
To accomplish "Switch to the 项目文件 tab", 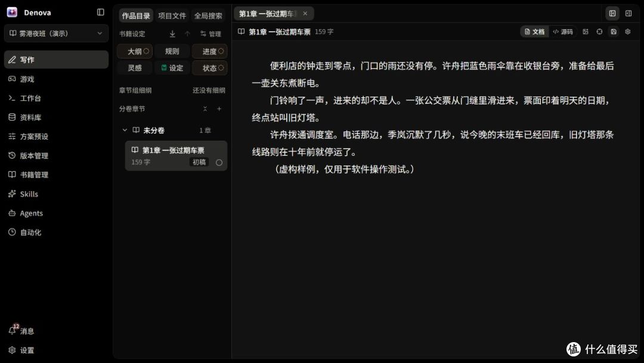I will click(x=172, y=16).
